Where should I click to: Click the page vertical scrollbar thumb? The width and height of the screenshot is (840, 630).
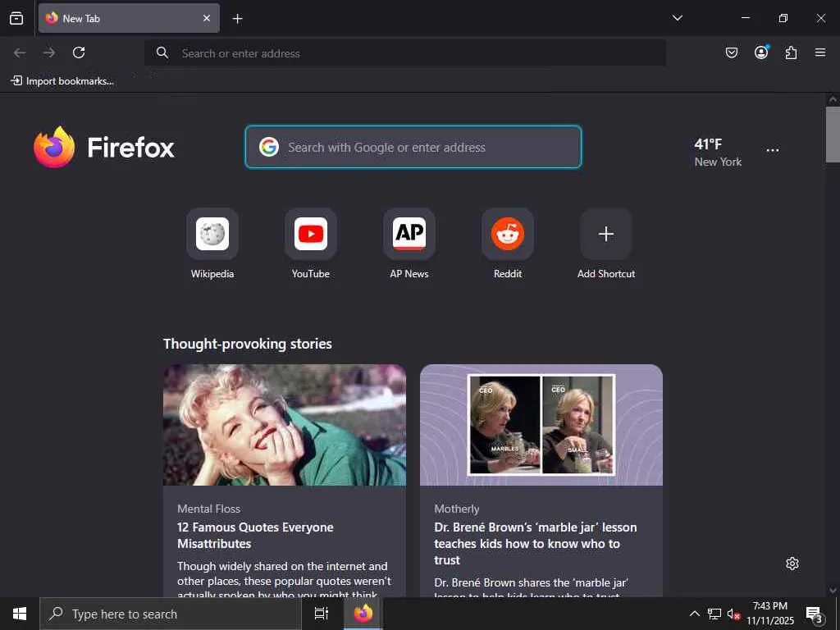[x=833, y=134]
